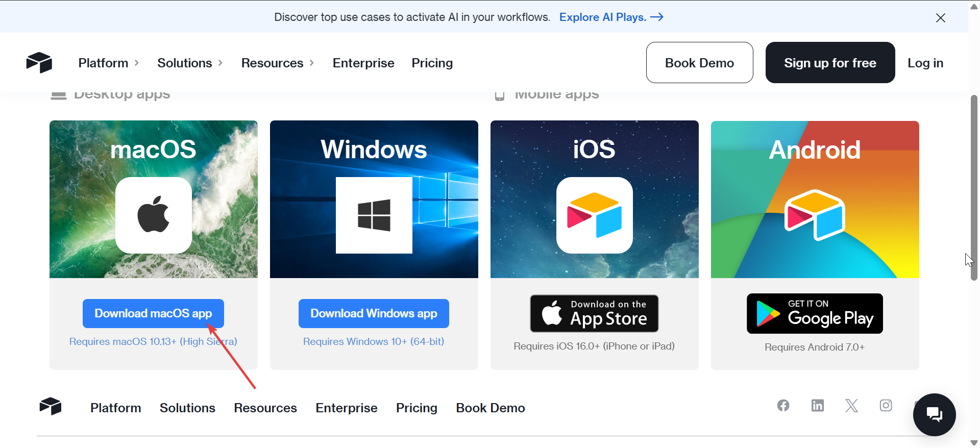Expand the Platform menu in the header

click(109, 63)
